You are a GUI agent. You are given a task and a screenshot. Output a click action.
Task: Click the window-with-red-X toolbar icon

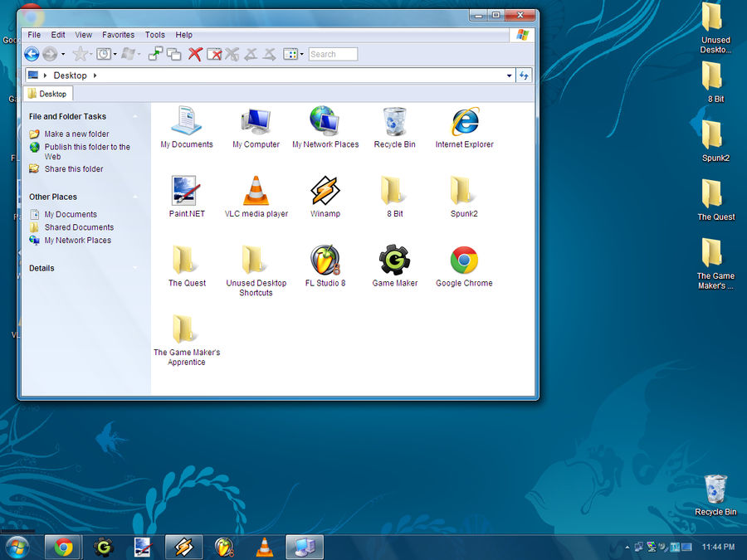(214, 54)
